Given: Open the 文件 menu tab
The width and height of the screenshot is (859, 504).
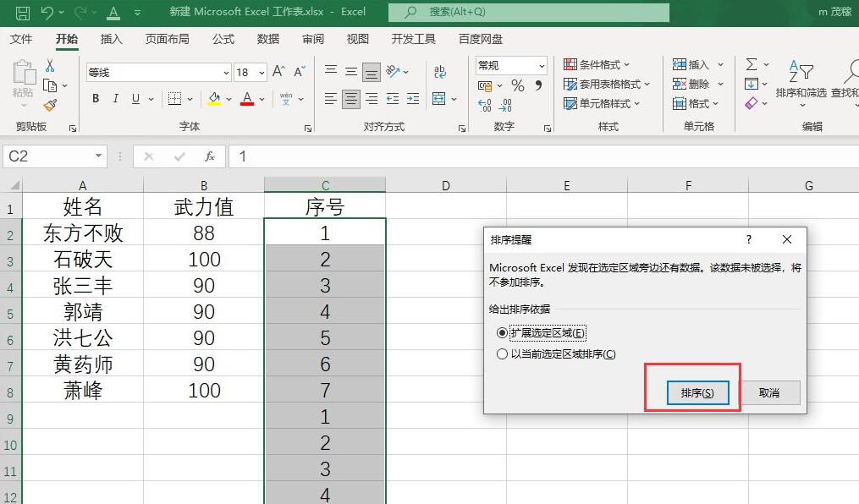Looking at the screenshot, I should pos(21,39).
